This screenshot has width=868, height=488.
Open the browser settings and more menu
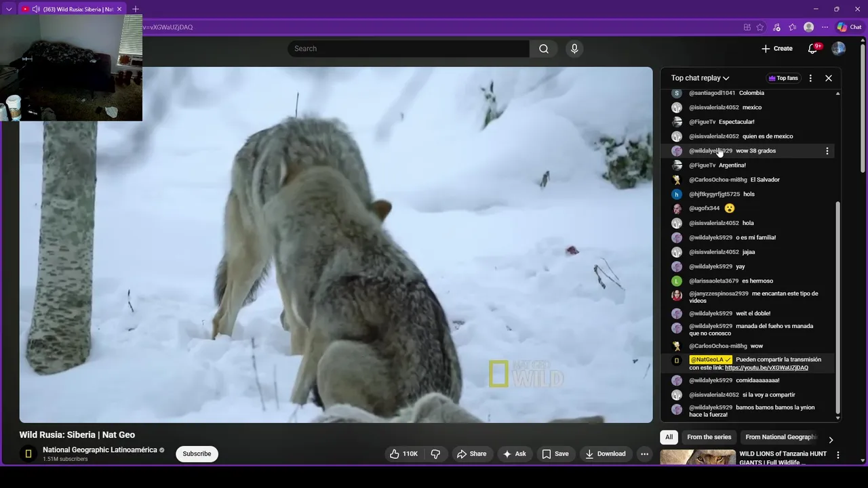click(825, 27)
